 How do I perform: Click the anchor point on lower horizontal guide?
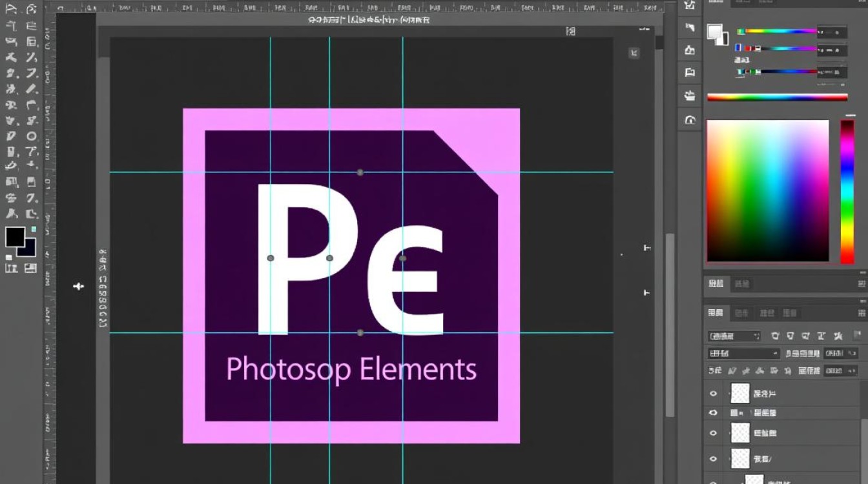pos(360,333)
